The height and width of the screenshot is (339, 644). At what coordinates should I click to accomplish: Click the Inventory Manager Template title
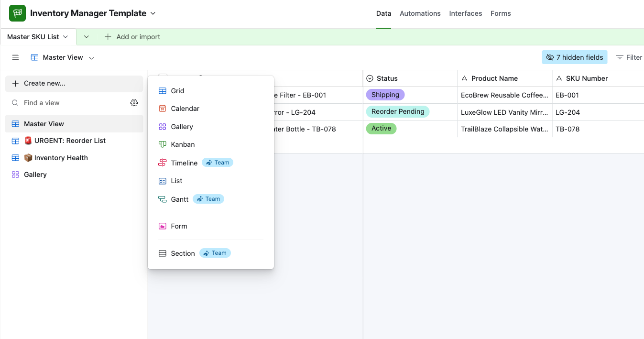point(88,13)
